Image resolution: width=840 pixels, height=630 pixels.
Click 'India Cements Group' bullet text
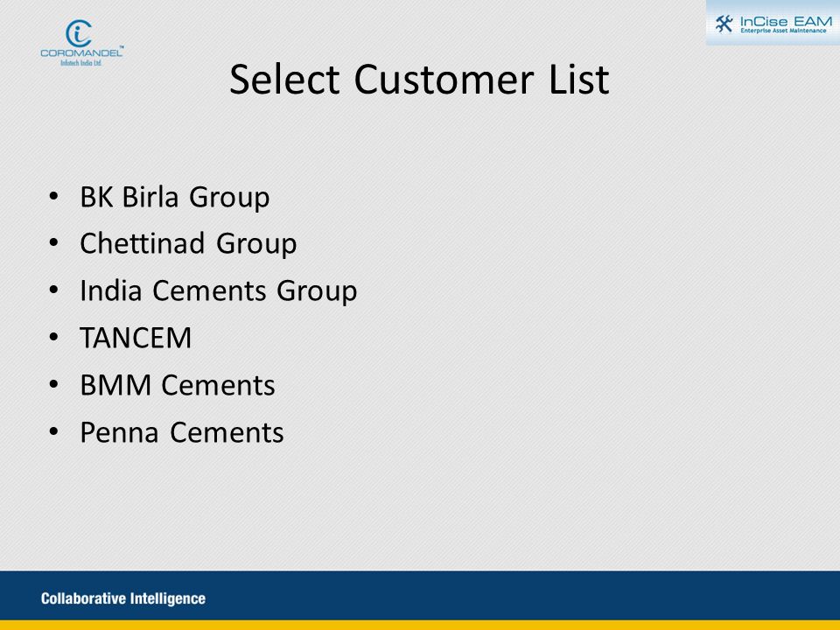click(x=219, y=290)
